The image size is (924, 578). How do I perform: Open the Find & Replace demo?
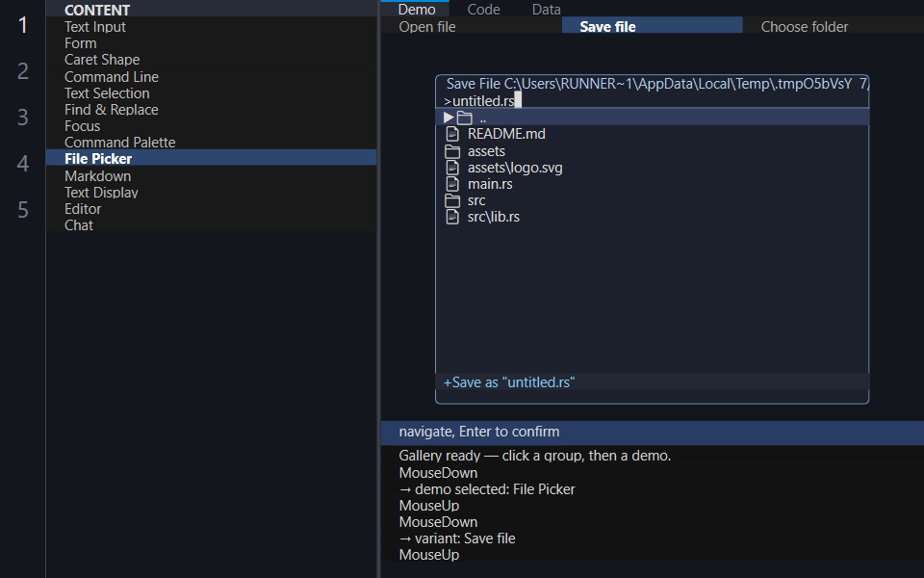(x=212, y=110)
